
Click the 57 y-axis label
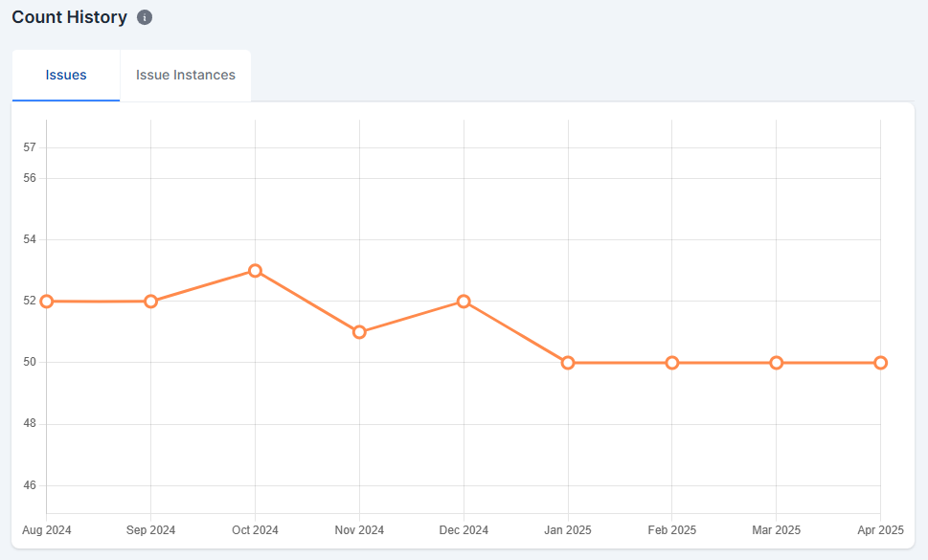tap(30, 147)
